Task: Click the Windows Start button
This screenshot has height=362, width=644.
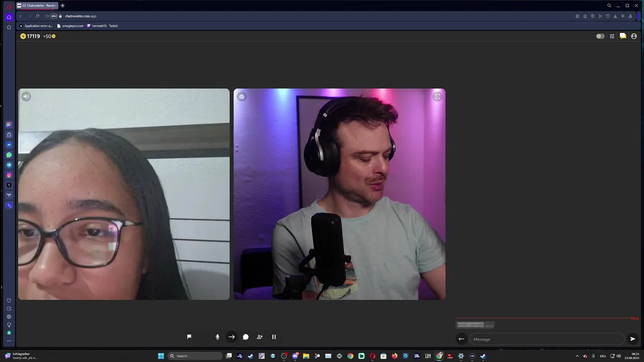Action: [161, 356]
